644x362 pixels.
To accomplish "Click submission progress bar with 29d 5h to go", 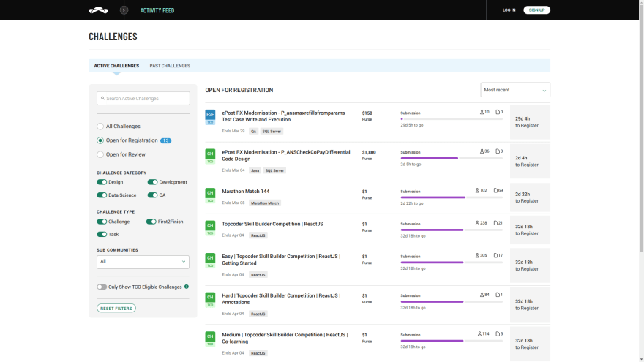I will tap(452, 119).
